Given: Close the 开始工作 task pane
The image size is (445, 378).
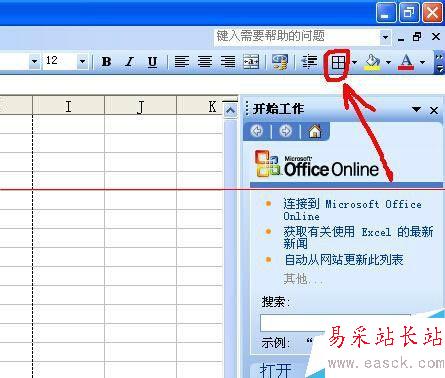Looking at the screenshot, I should pyautogui.click(x=434, y=110).
